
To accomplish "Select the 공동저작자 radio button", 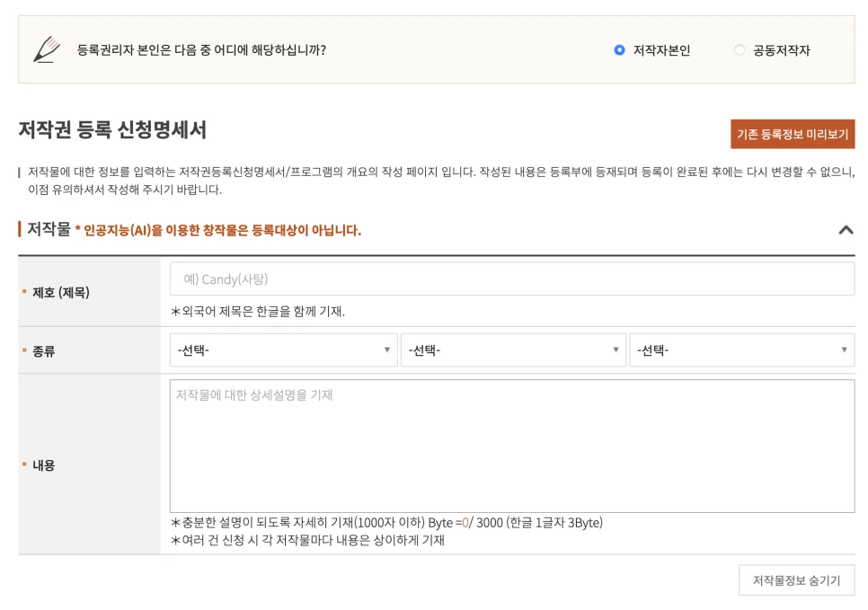I will point(740,50).
